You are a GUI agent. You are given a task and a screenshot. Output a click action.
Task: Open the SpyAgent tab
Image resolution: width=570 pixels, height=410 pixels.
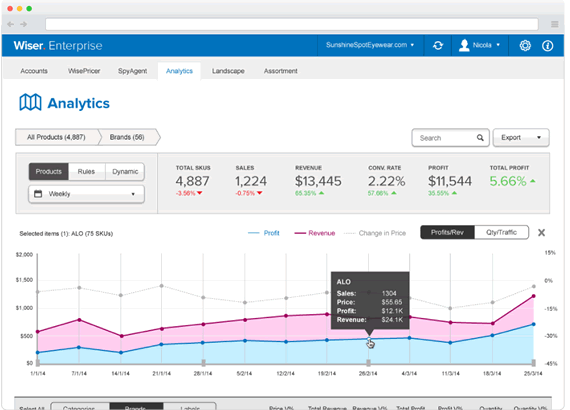[x=132, y=71]
